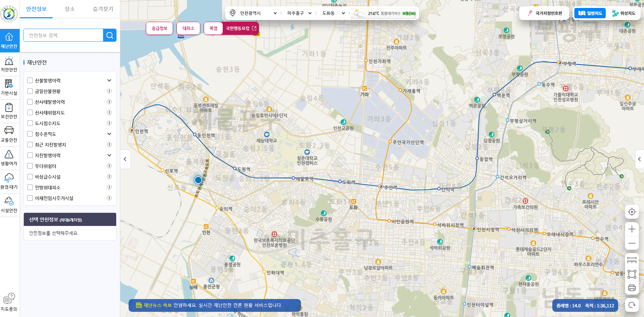Check the 이재민임시주거시설 checkbox

point(30,198)
